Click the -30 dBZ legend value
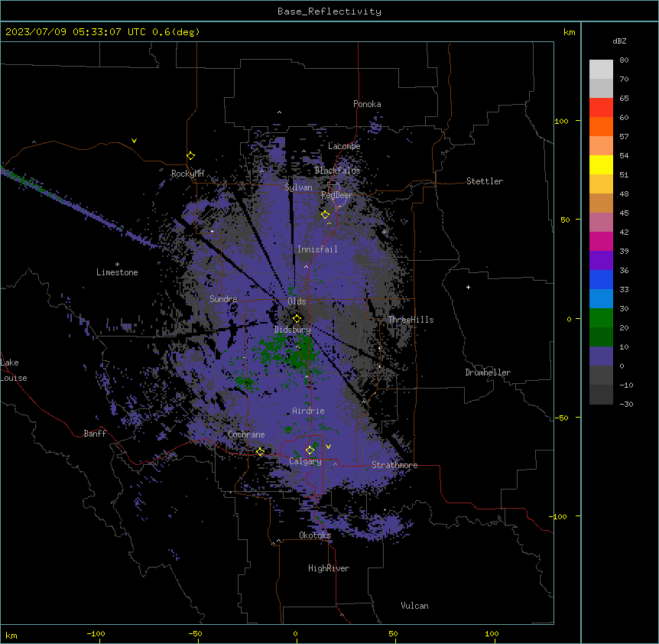The image size is (659, 644). [626, 404]
